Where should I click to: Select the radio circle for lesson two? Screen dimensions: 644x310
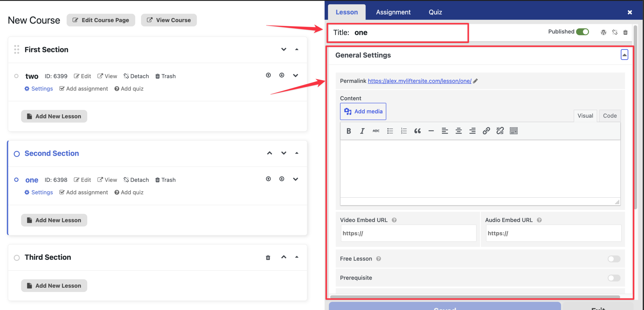(16, 76)
